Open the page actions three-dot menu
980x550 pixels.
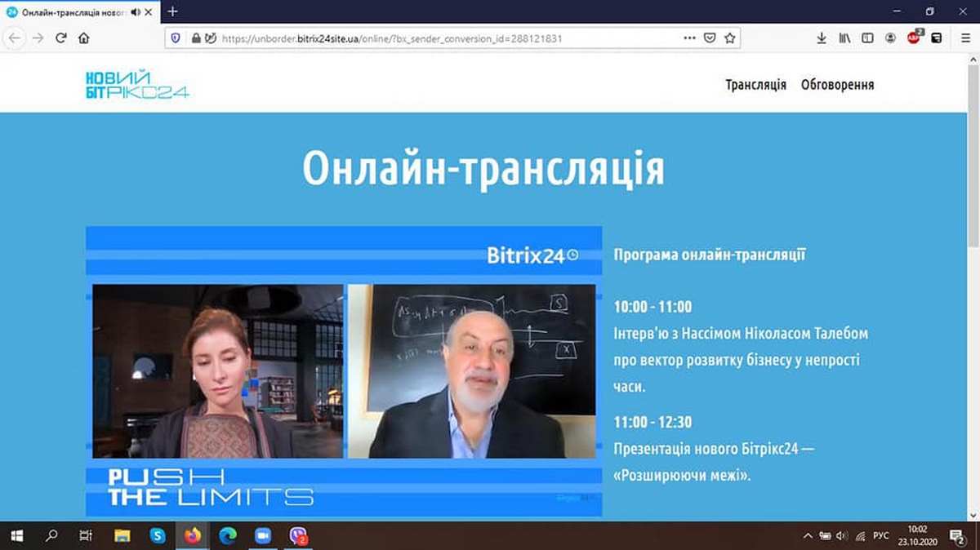[x=689, y=38]
